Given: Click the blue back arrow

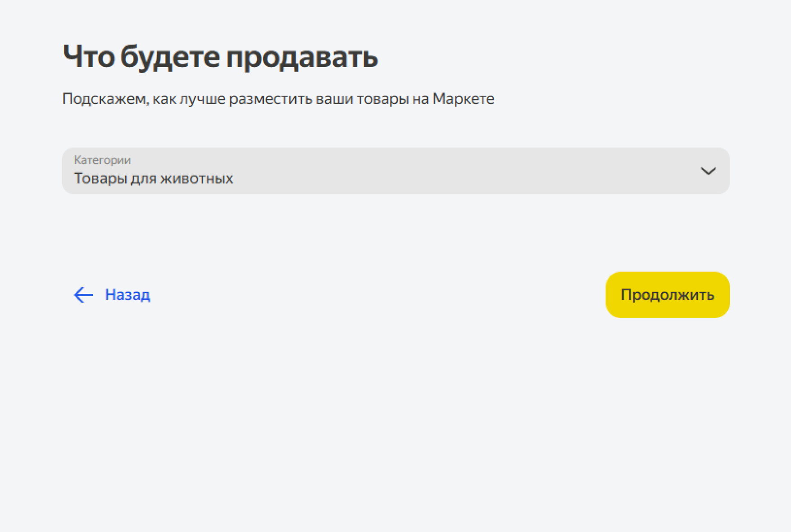Looking at the screenshot, I should (x=83, y=295).
